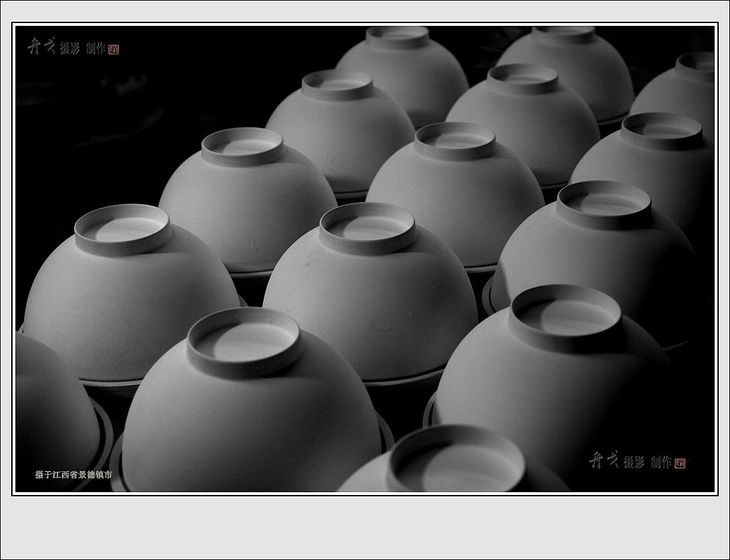The width and height of the screenshot is (730, 560).
Task: Click the calligraphy signature in bottom-right corner
Action: tap(604, 460)
